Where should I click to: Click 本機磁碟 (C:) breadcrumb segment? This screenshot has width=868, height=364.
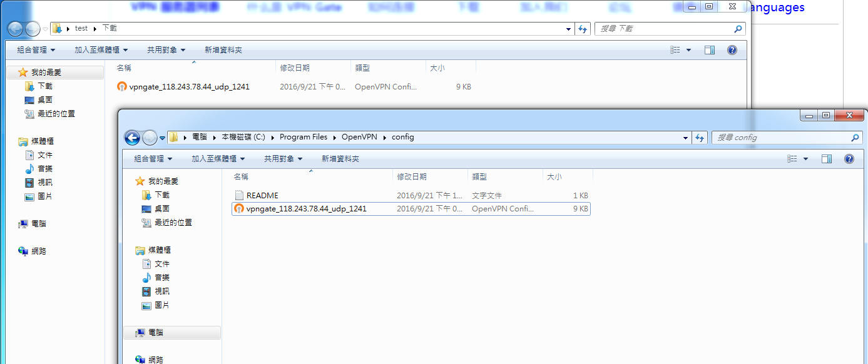[243, 138]
